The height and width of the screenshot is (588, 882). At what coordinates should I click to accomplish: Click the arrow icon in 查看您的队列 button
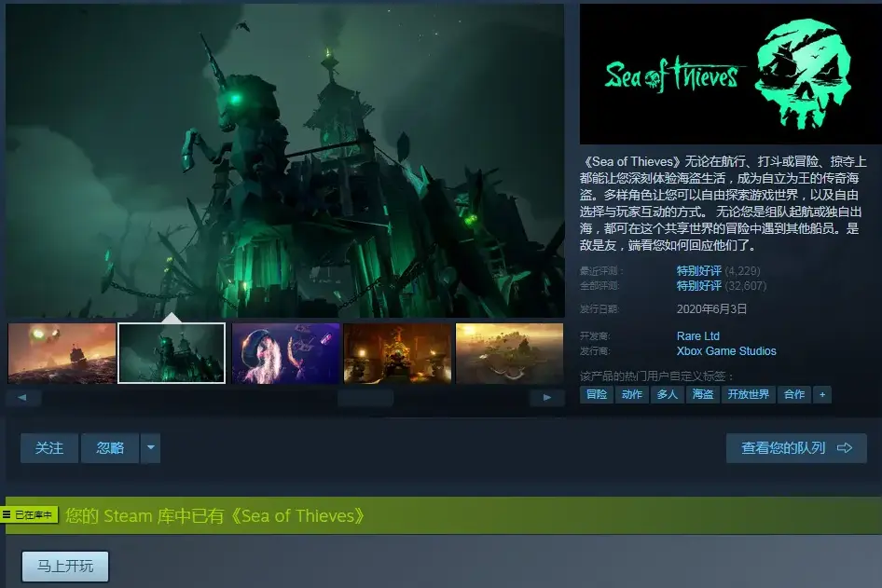[845, 448]
